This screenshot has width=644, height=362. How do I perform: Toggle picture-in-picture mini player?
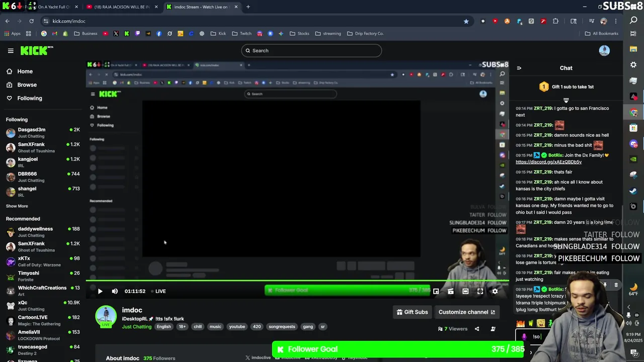pyautogui.click(x=436, y=291)
